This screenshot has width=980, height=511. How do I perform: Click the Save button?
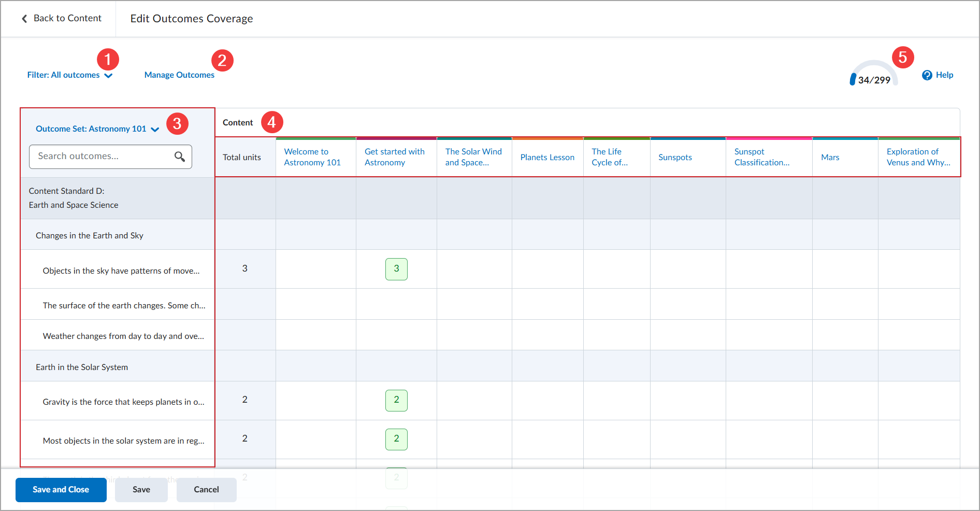(x=141, y=490)
